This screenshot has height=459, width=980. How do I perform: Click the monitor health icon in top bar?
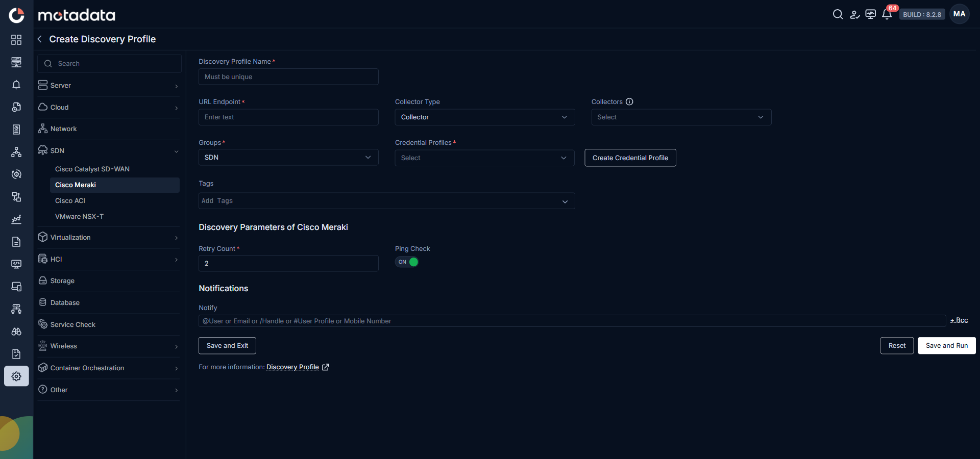[x=871, y=14]
